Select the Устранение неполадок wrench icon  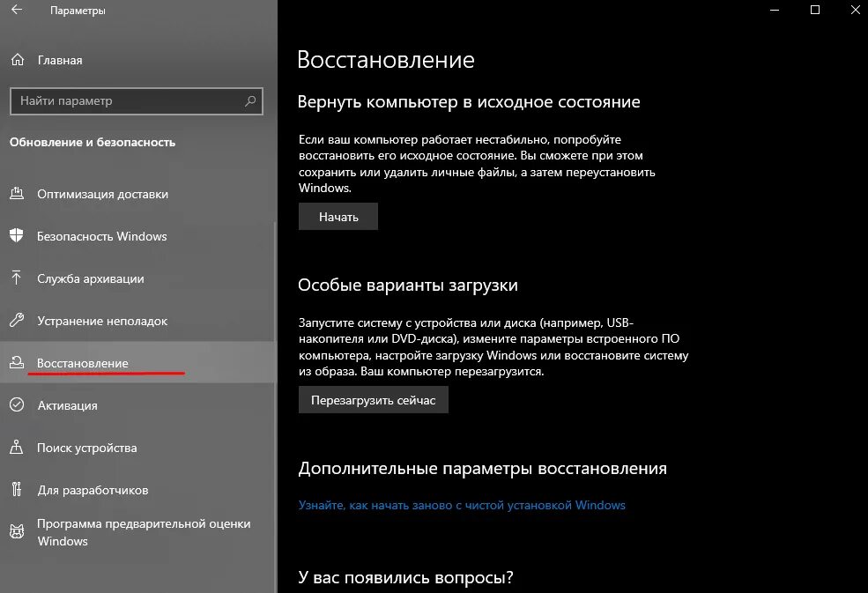(x=18, y=321)
